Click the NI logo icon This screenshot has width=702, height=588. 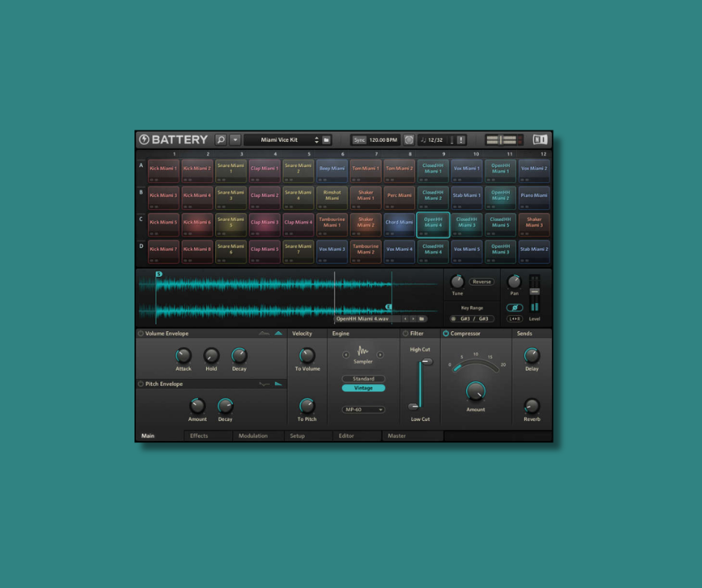coord(540,140)
